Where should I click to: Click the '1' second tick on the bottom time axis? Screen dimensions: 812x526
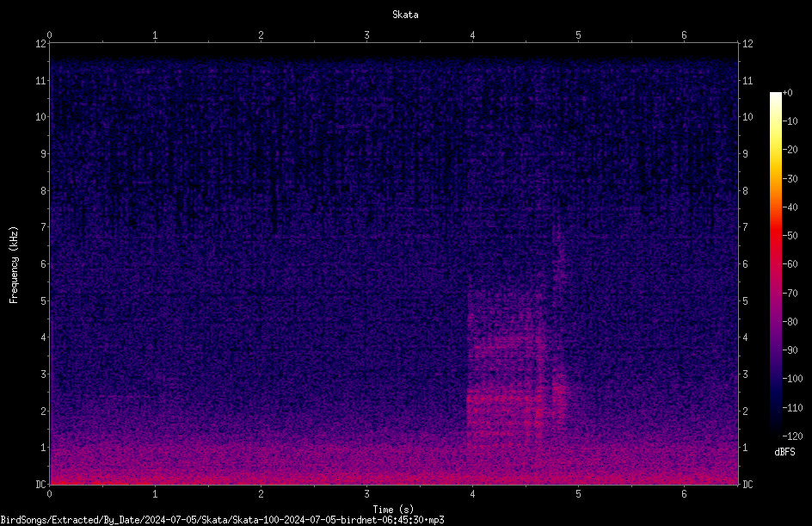(x=155, y=494)
